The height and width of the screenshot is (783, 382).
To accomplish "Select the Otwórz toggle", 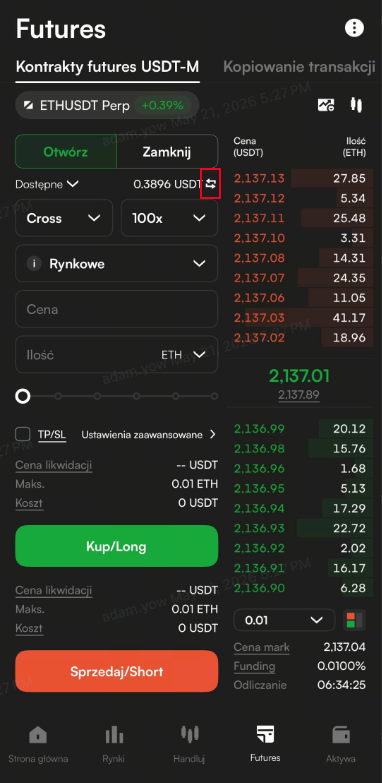I will coord(66,152).
